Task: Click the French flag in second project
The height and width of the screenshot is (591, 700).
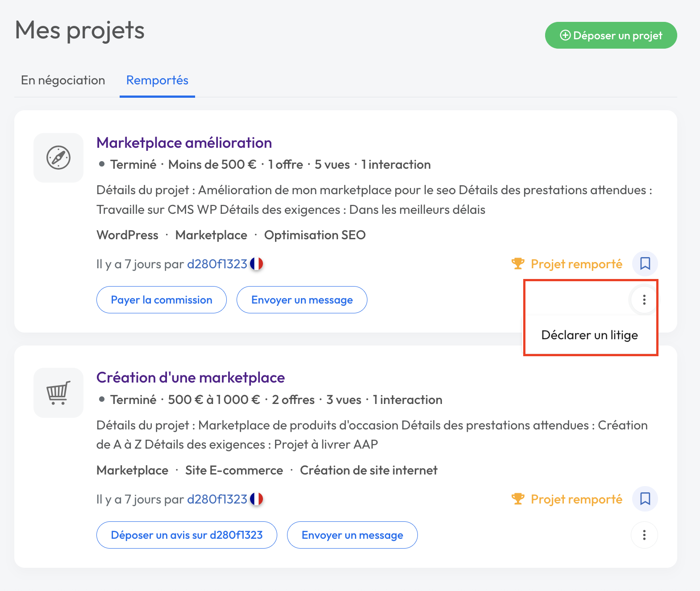Action: click(256, 499)
